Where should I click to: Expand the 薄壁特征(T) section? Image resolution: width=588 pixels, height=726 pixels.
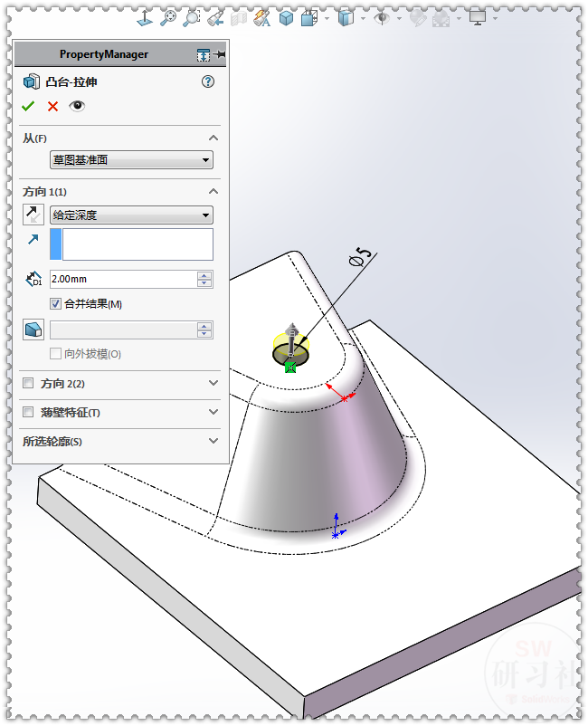point(213,412)
